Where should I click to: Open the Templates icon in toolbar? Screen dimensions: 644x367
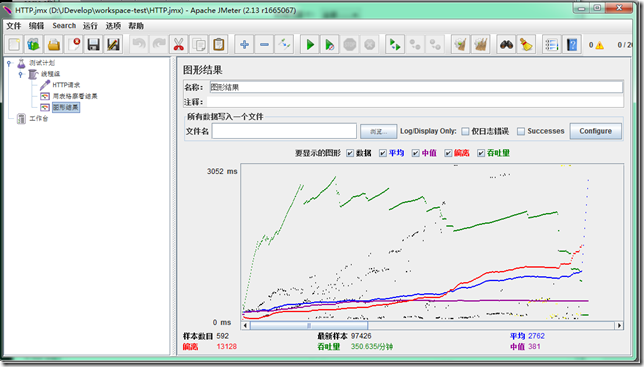coord(34,44)
